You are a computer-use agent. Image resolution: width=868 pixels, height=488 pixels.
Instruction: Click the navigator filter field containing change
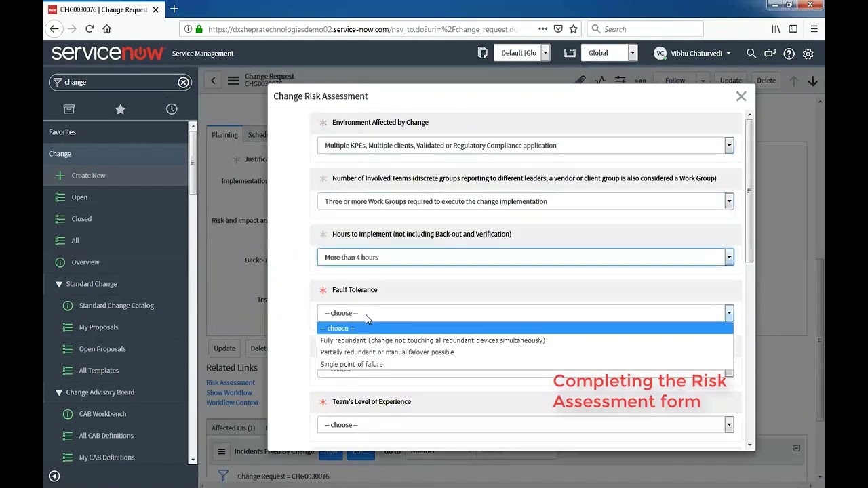click(120, 82)
